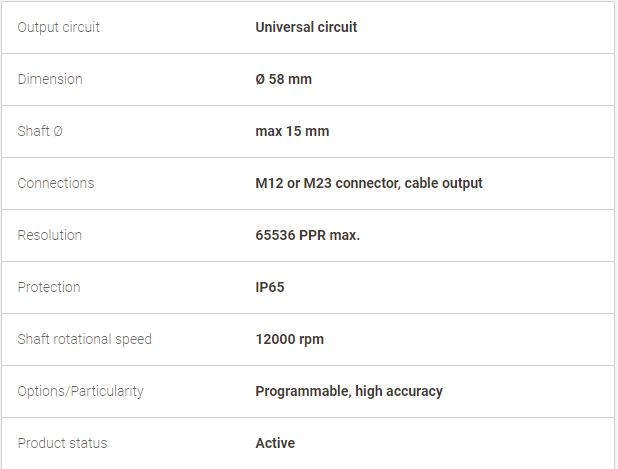Select the 'Options/Particularity' label
The height and width of the screenshot is (469, 618).
coord(80,391)
